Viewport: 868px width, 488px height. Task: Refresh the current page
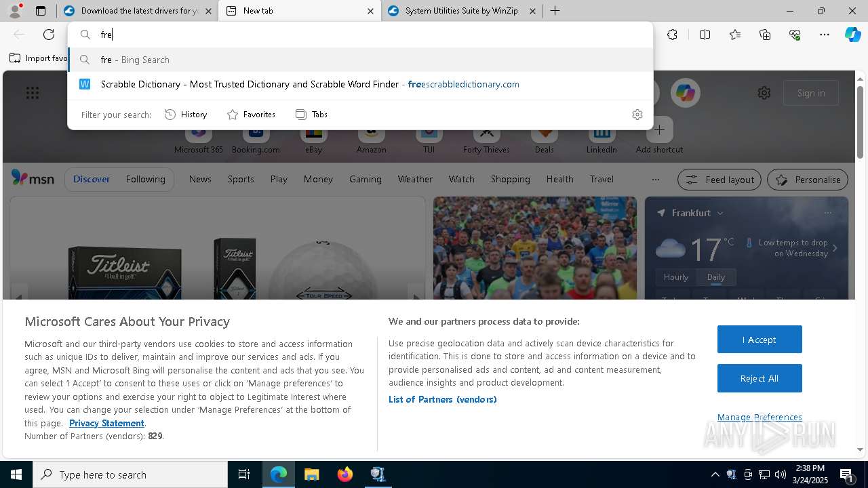[49, 35]
